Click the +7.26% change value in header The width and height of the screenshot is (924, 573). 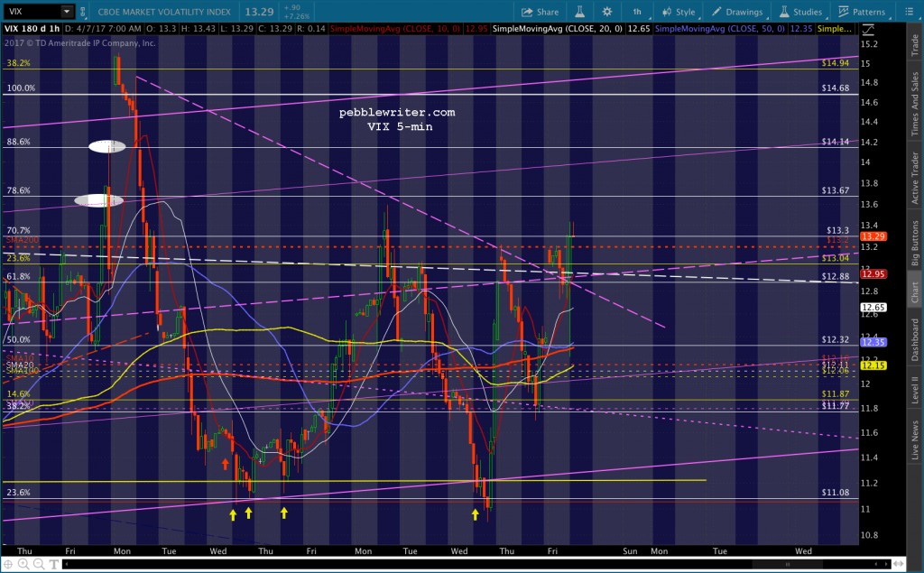click(x=296, y=16)
